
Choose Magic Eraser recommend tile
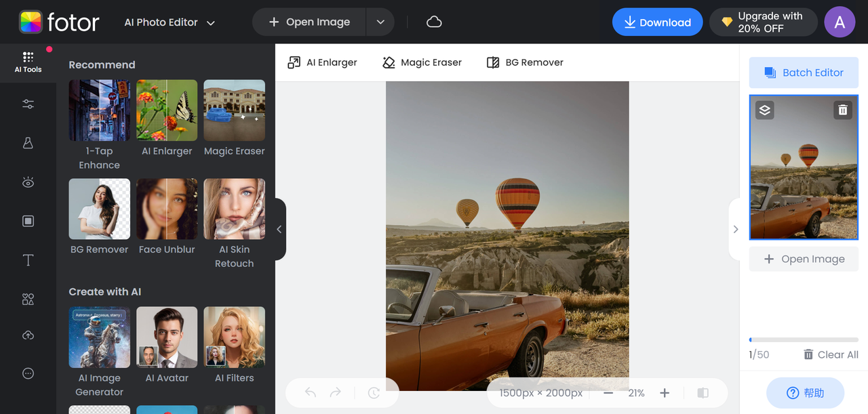(x=235, y=119)
